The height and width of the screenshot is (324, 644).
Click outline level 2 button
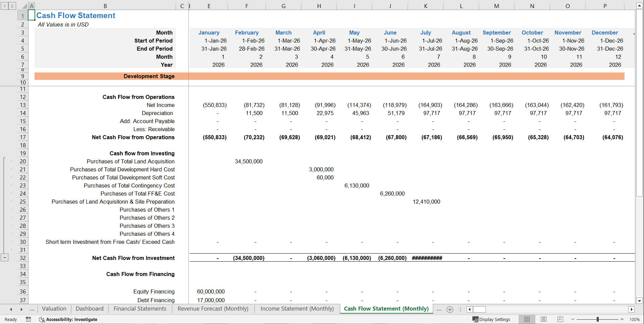coord(12,6)
